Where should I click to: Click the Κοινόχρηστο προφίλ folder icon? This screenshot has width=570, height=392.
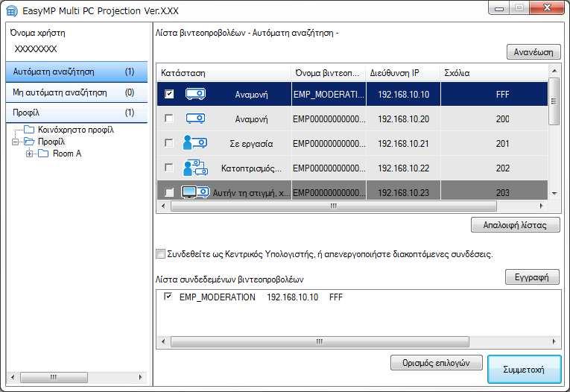click(29, 130)
